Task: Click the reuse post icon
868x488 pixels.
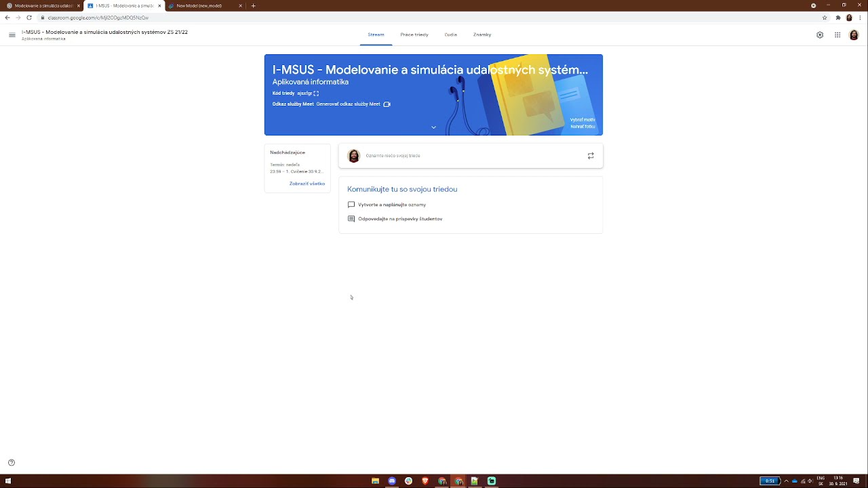Action: pyautogui.click(x=591, y=156)
